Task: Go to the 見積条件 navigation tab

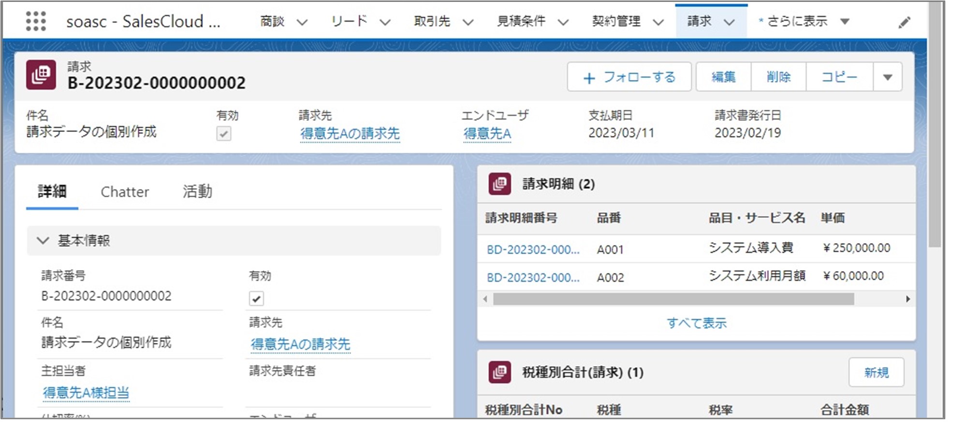Action: (x=521, y=21)
